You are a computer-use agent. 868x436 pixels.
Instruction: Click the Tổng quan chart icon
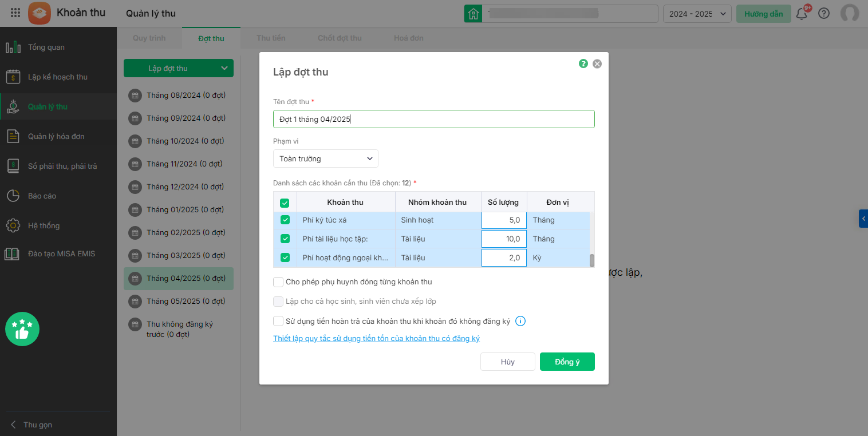[13, 47]
